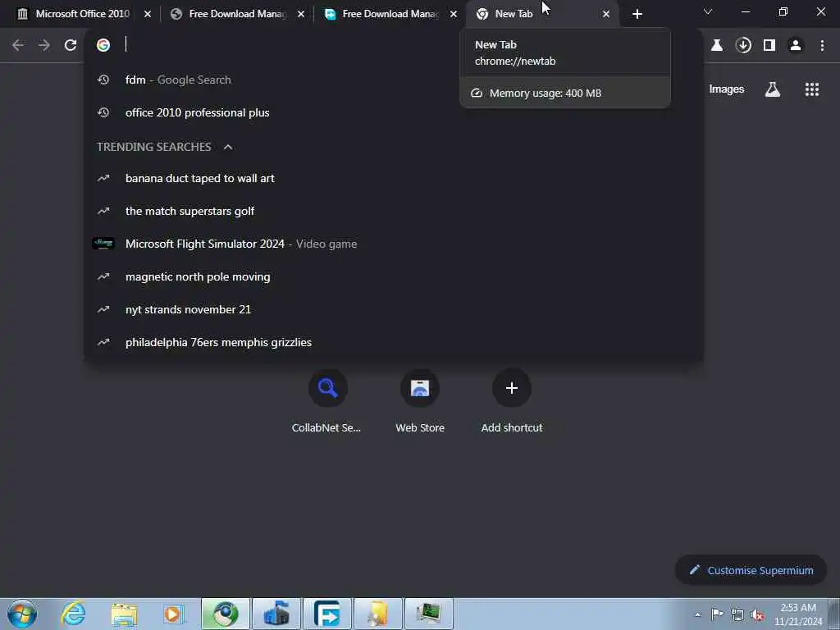Screen dimensions: 840x630
Task: Close the Microsoft Office 2010 tab
Action: (x=148, y=14)
